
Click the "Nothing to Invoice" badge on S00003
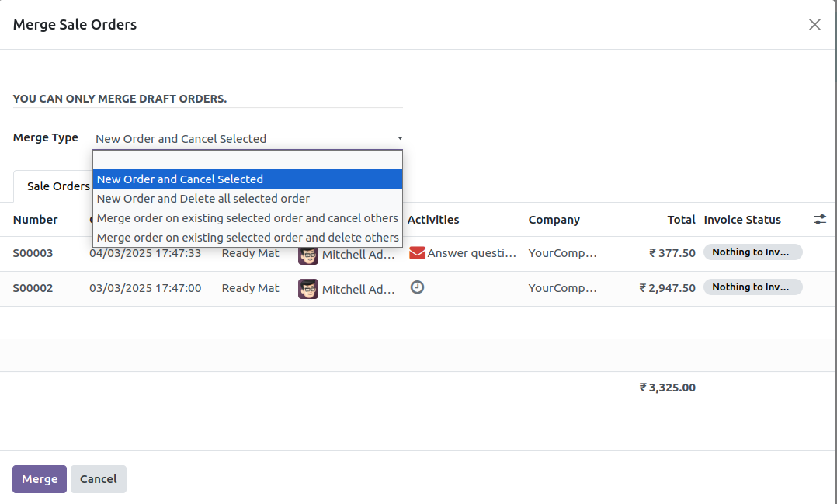tap(752, 251)
